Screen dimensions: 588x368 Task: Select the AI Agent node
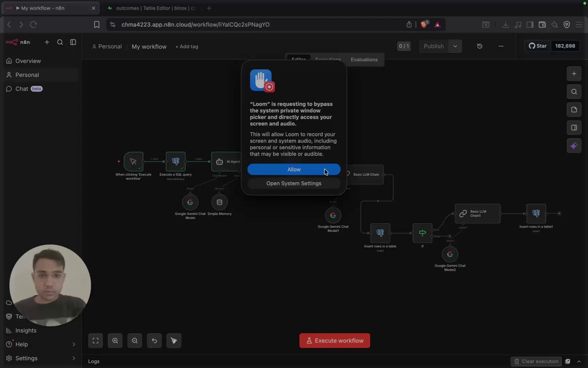226,162
